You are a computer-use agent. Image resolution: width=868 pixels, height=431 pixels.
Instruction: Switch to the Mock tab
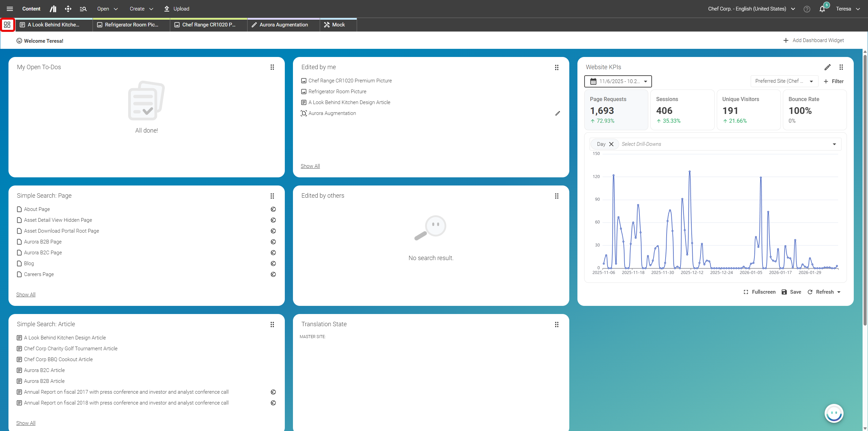[338, 24]
